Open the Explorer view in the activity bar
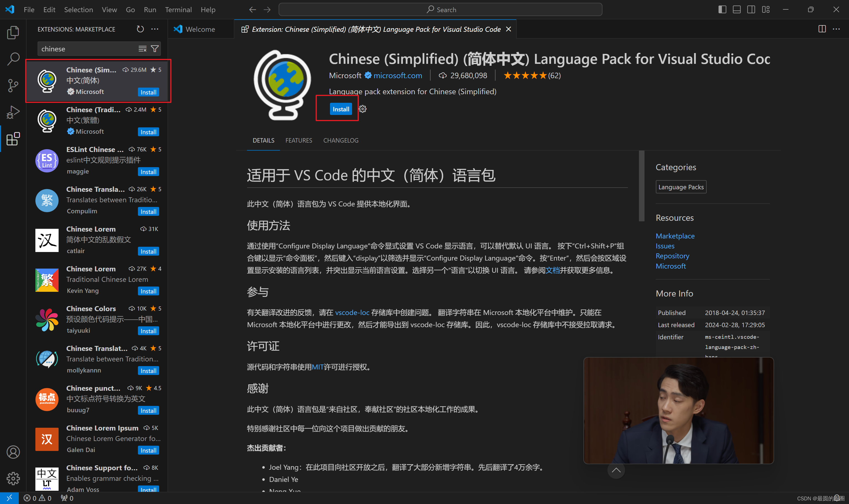The image size is (849, 504). (13, 32)
